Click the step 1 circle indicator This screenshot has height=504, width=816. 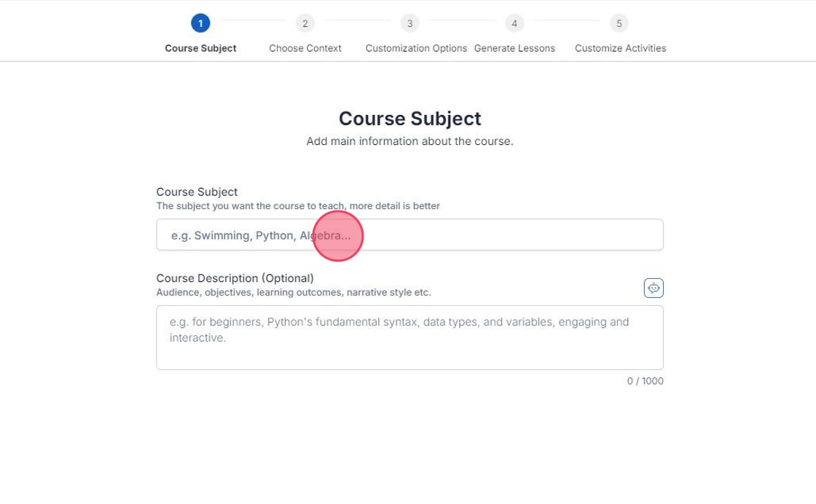coord(200,23)
